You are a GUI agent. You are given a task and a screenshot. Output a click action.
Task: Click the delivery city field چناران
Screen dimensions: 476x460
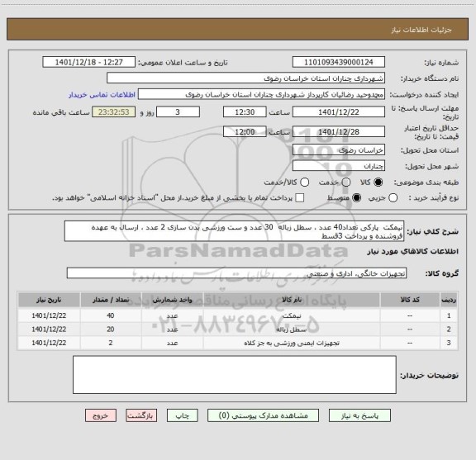pyautogui.click(x=339, y=166)
